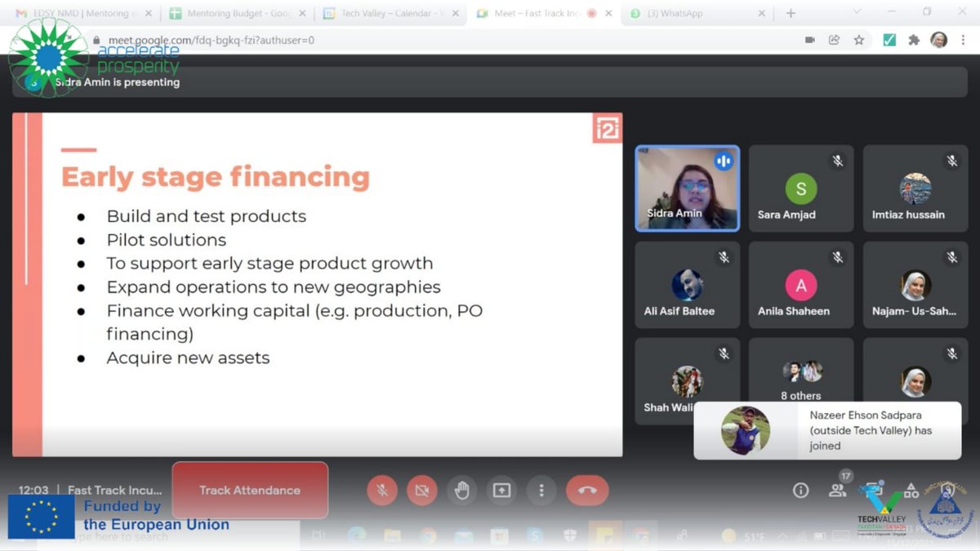Click the presented Early stage financing slide

317,284
